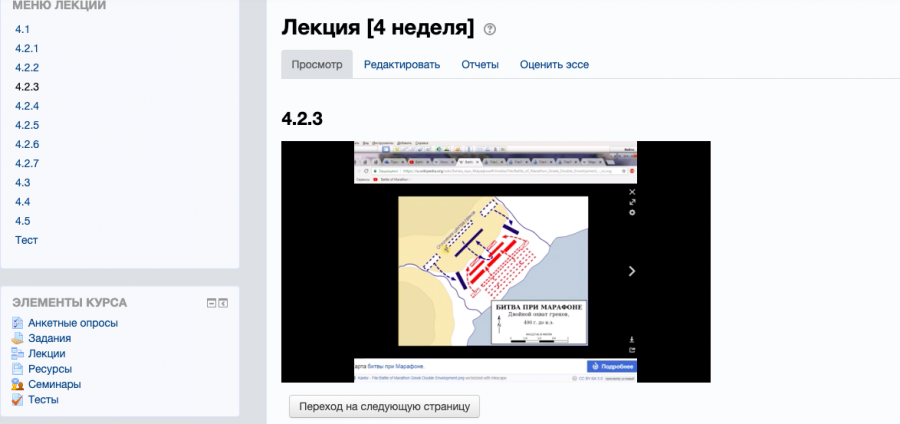This screenshot has height=424, width=900.
Task: Switch to the Редактировать tab
Action: point(402,65)
